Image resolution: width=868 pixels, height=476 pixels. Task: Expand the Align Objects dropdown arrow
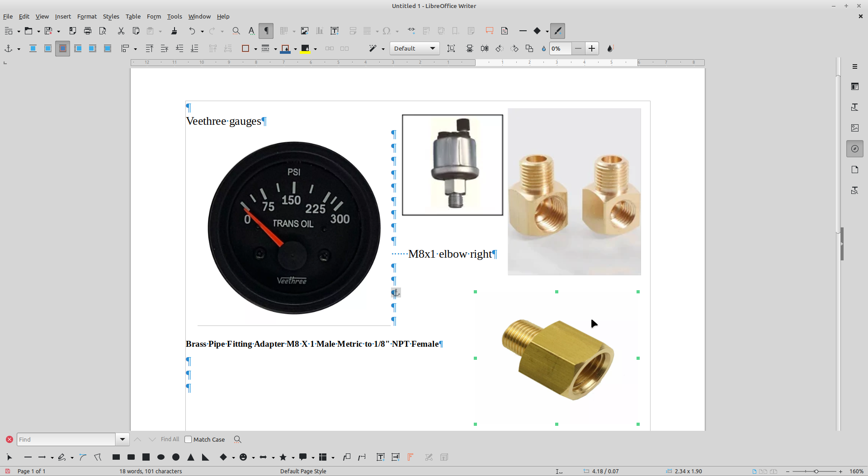[135, 49]
